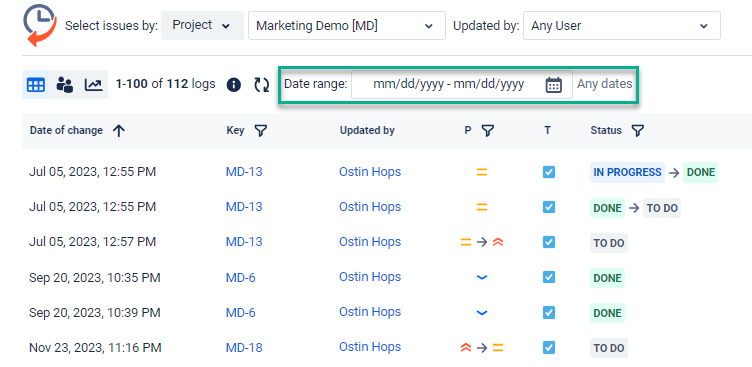Click the info icon beside logs count
Viewport: 752px width, 367px height.
pos(234,85)
